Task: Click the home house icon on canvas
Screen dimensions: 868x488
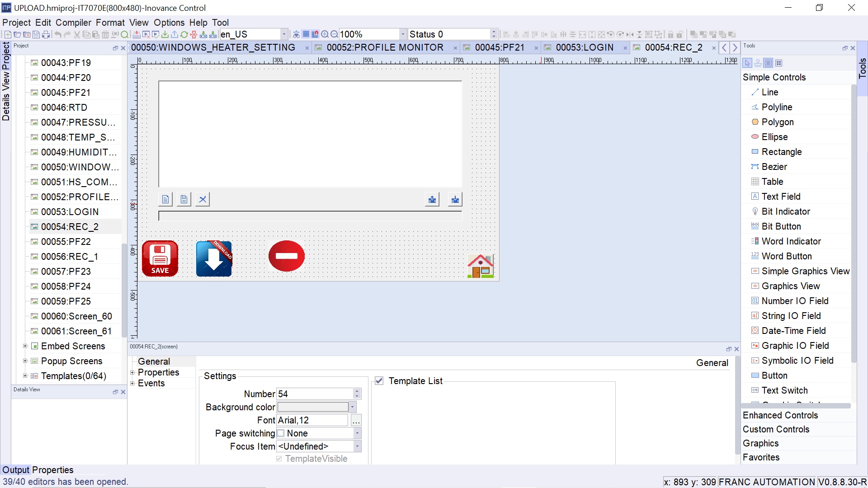Action: (480, 266)
